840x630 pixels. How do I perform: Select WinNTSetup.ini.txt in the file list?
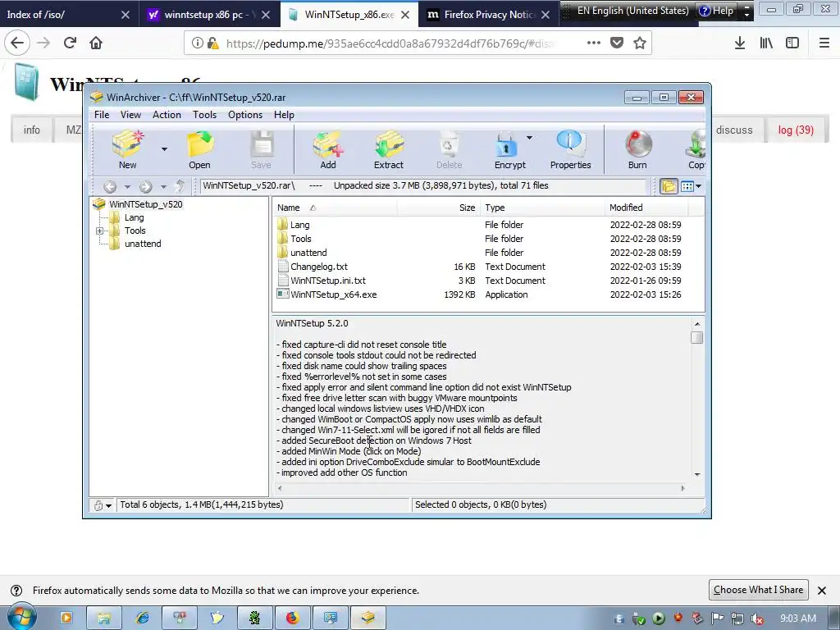coord(328,281)
